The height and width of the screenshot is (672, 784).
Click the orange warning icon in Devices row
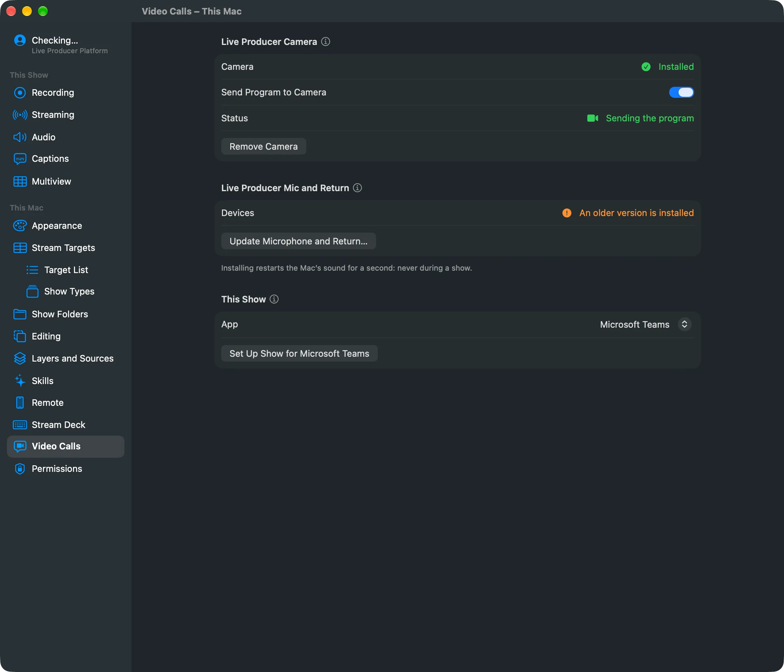(567, 213)
